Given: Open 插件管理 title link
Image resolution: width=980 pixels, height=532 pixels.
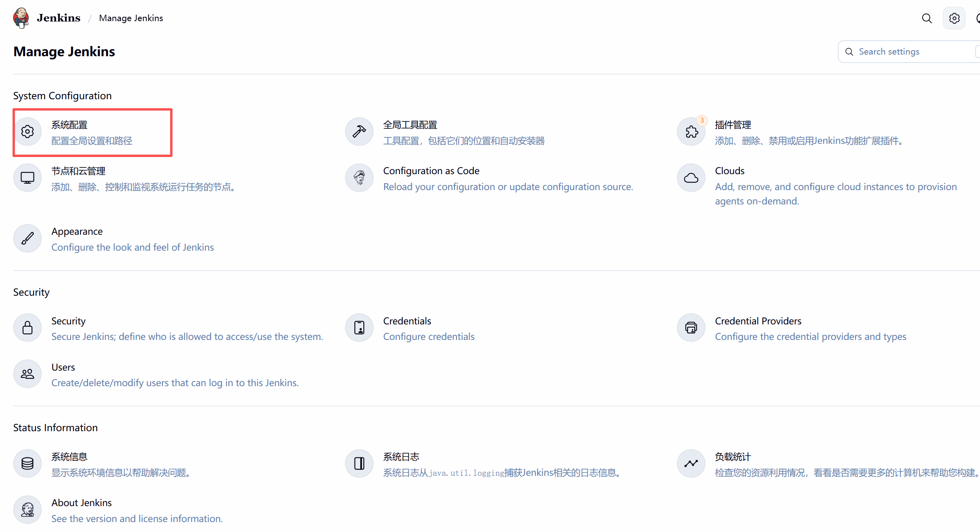Looking at the screenshot, I should (733, 125).
